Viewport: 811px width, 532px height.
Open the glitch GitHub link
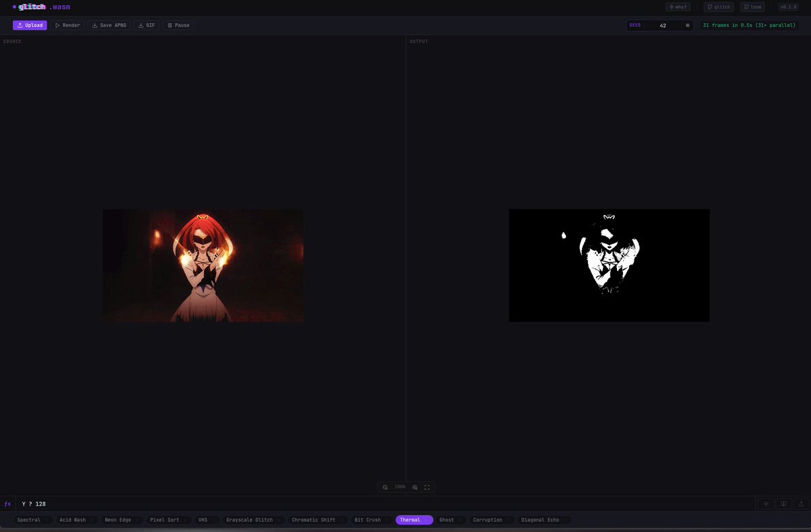click(x=718, y=7)
